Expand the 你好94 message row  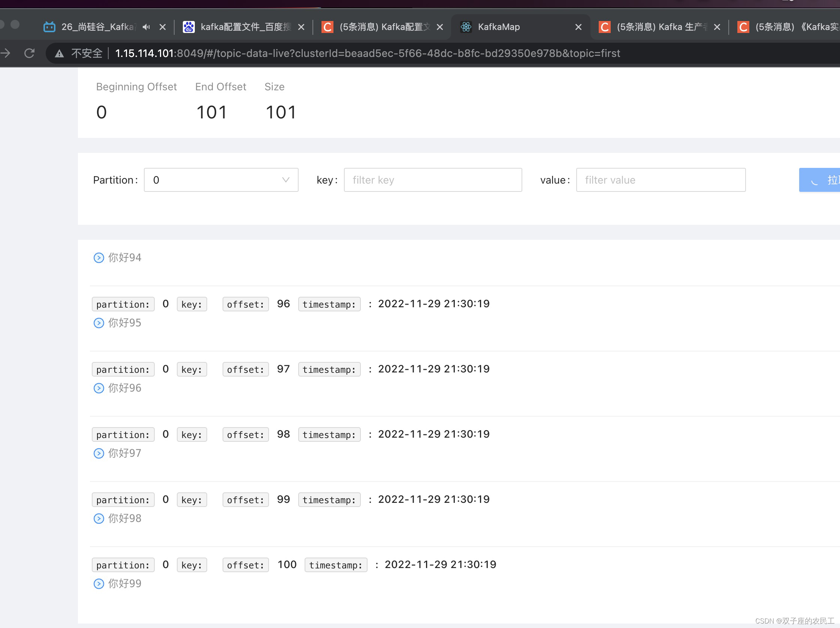click(x=99, y=258)
